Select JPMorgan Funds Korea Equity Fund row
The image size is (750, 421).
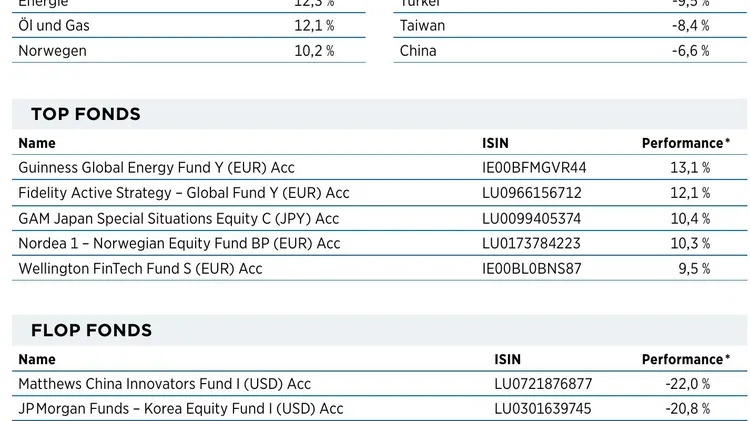coord(379,409)
